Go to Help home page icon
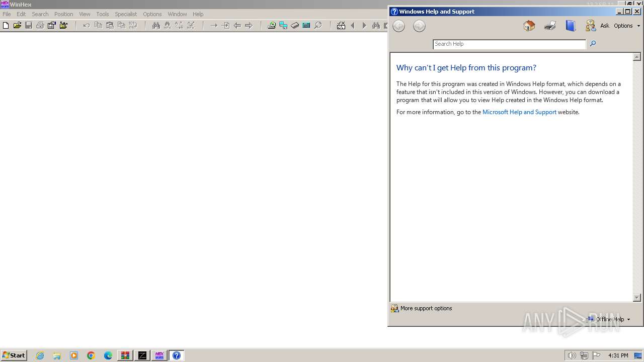 (x=529, y=26)
